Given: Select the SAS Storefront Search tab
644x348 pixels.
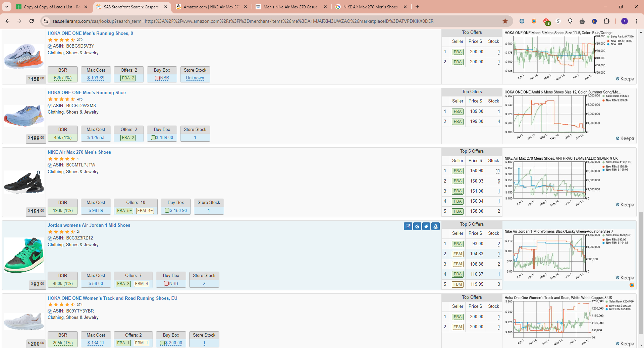Looking at the screenshot, I should tap(131, 7).
